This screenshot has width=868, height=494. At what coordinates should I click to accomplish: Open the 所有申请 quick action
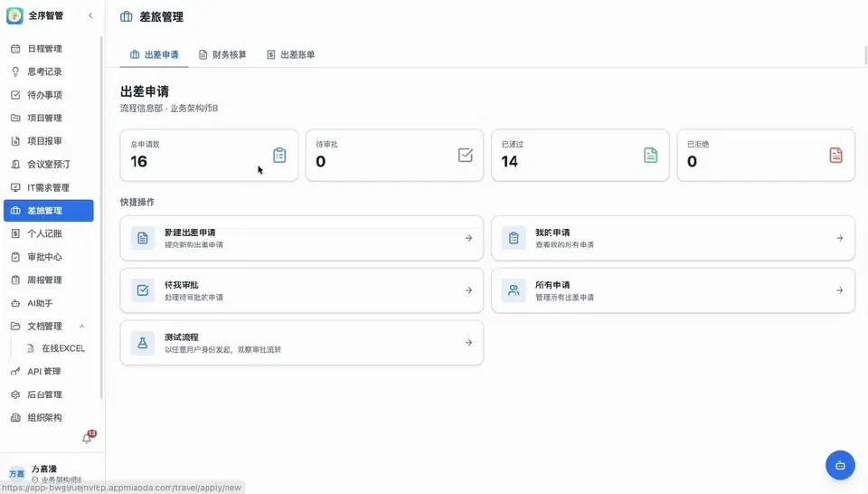(x=673, y=290)
